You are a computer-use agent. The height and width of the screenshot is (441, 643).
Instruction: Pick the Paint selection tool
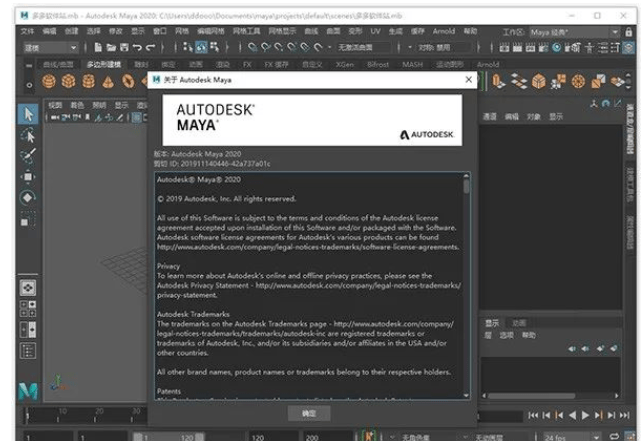pos(28,156)
